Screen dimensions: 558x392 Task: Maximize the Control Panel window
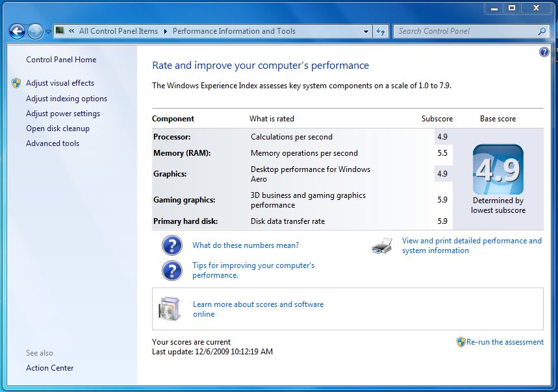[512, 8]
